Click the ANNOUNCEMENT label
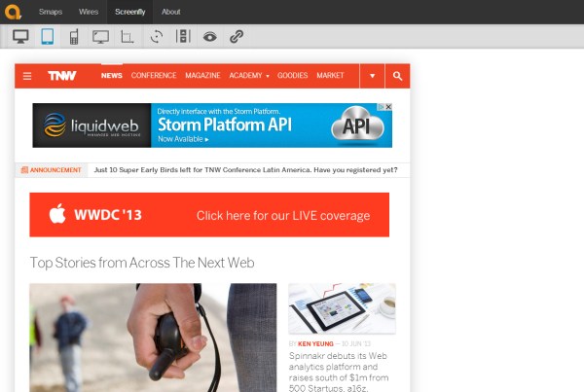Screen dimensions: 584x392 click(x=52, y=170)
